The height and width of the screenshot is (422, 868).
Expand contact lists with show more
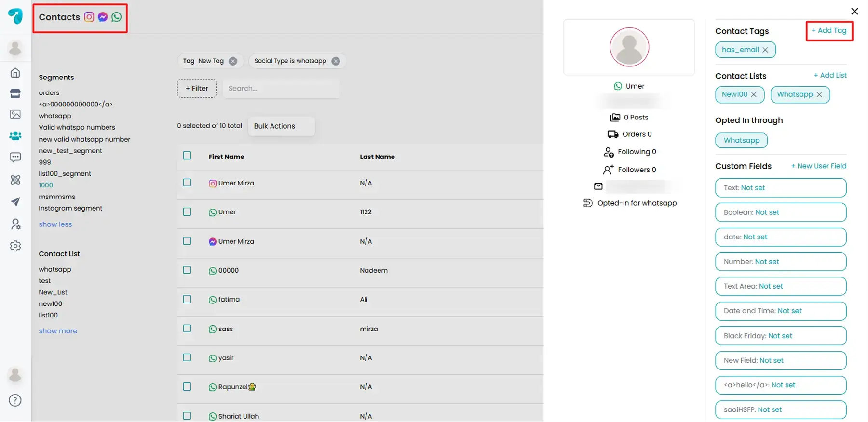pyautogui.click(x=58, y=331)
